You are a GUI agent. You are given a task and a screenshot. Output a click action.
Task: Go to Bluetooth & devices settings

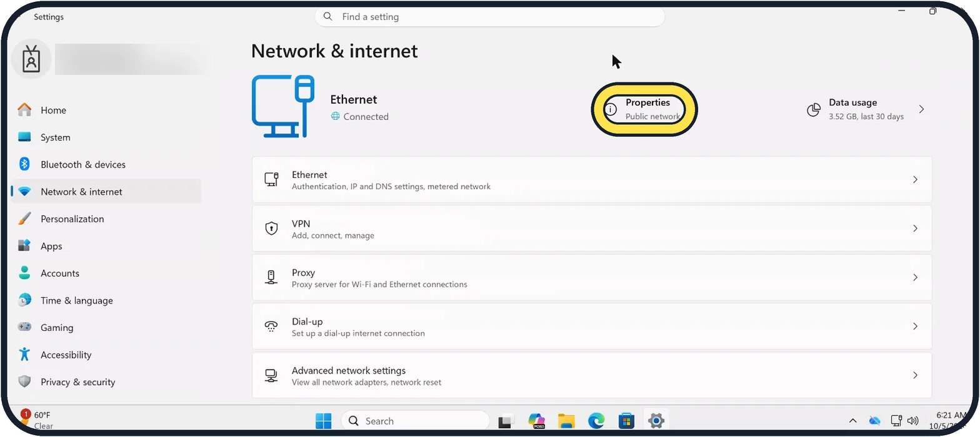click(x=105, y=164)
